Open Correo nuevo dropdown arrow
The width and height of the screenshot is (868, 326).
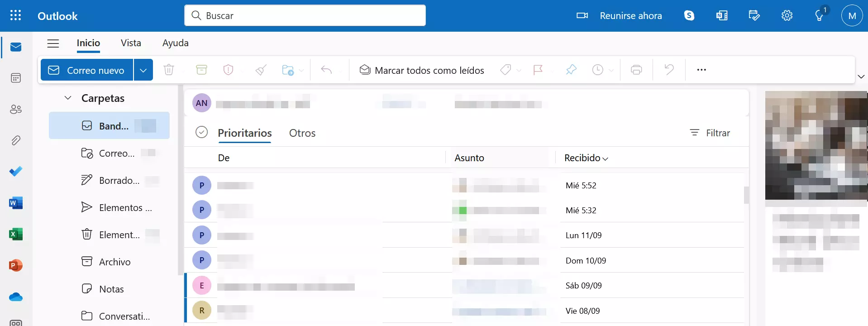coord(143,70)
